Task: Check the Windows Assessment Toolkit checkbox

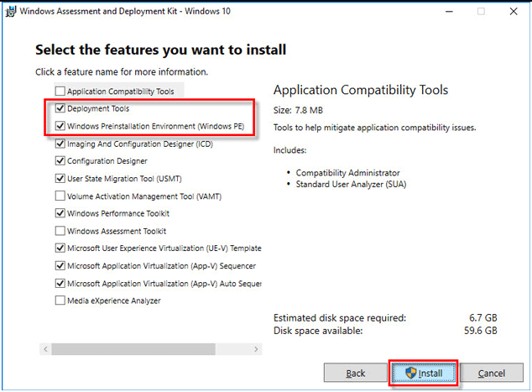Action: (60, 231)
